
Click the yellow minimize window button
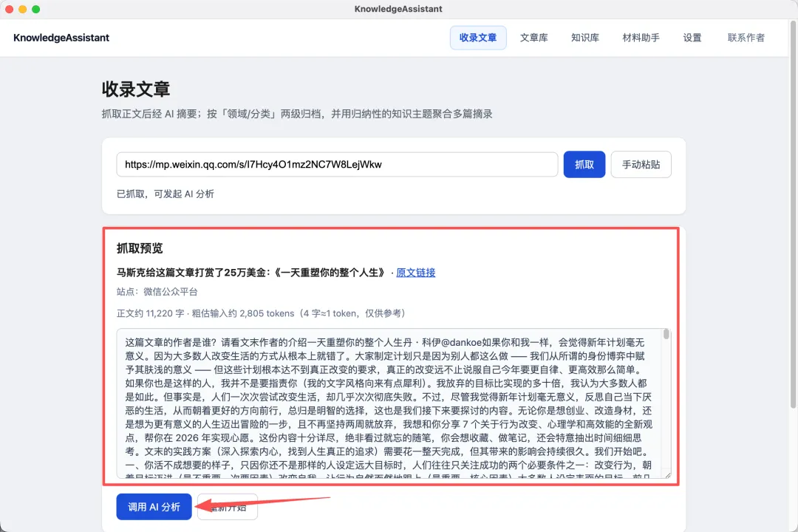coord(22,9)
